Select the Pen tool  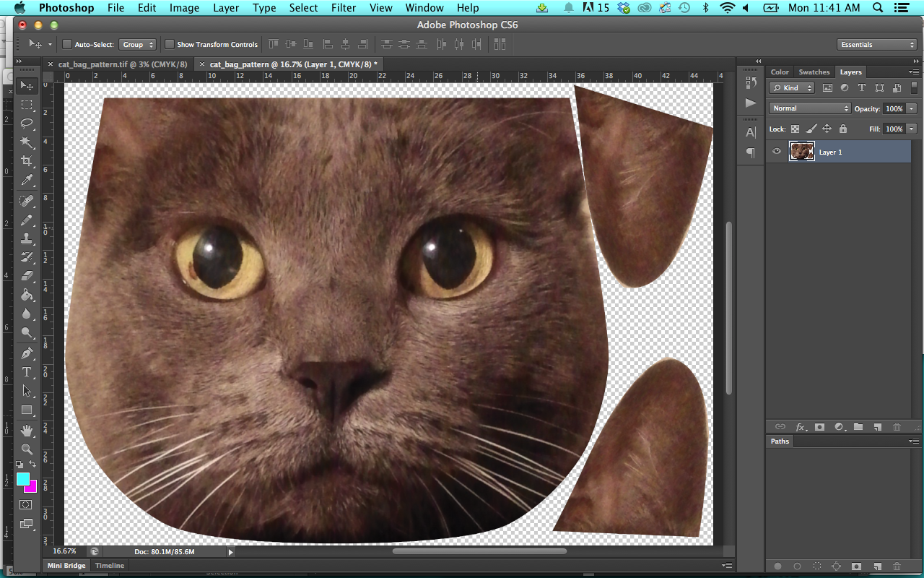coord(27,353)
